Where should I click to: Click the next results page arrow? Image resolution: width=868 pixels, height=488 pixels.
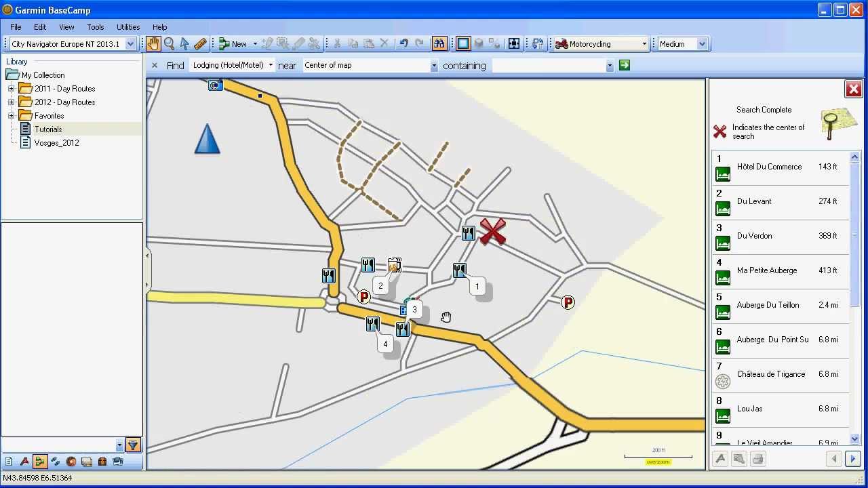tap(852, 459)
